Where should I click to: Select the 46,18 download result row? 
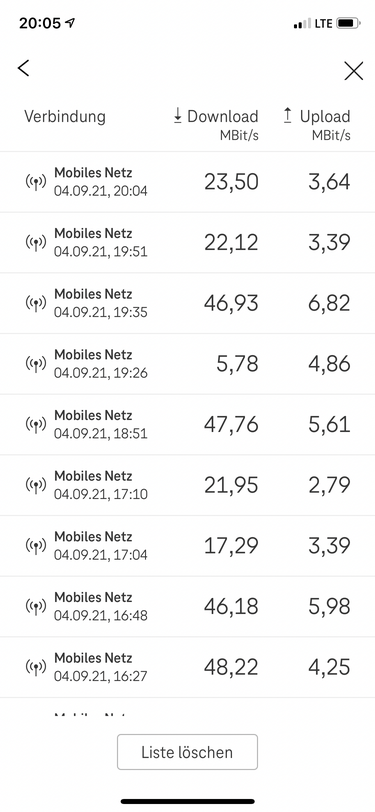[x=188, y=606]
